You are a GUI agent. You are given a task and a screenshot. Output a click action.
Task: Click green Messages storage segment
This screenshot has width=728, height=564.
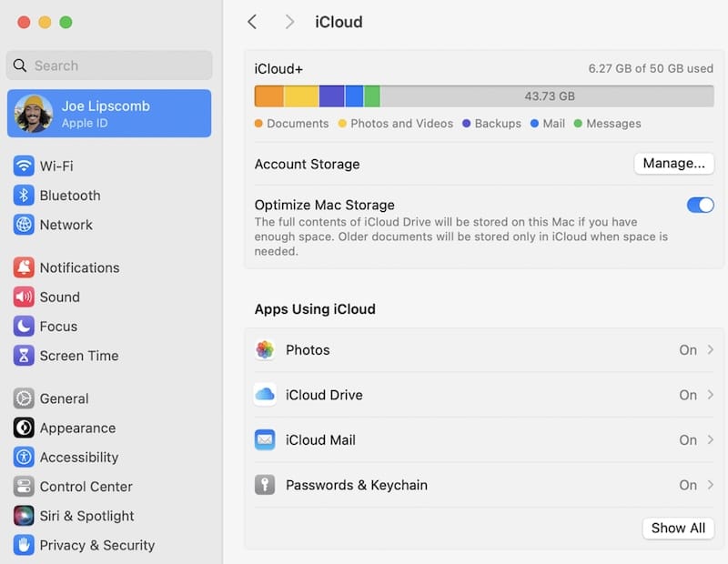(x=372, y=96)
